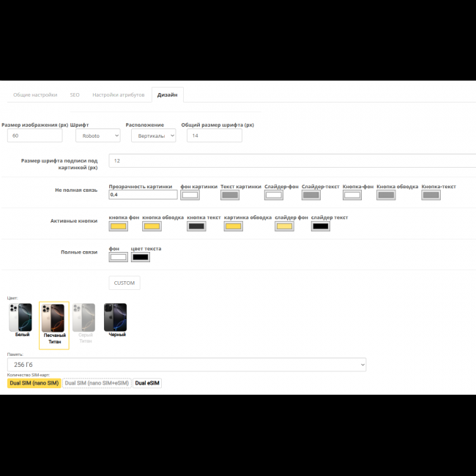Switch to the Общие настройки tab
The height and width of the screenshot is (476, 476).
(x=35, y=94)
